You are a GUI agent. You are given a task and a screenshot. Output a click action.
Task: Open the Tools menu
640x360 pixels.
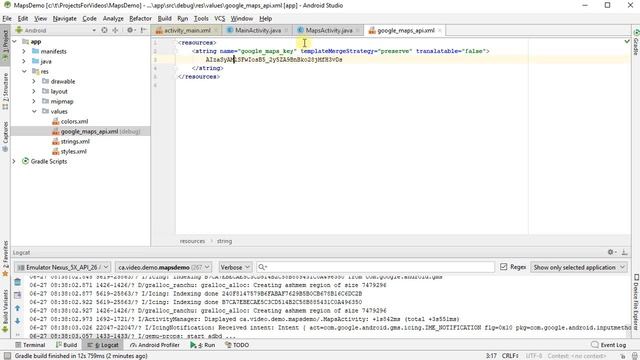click(x=201, y=18)
